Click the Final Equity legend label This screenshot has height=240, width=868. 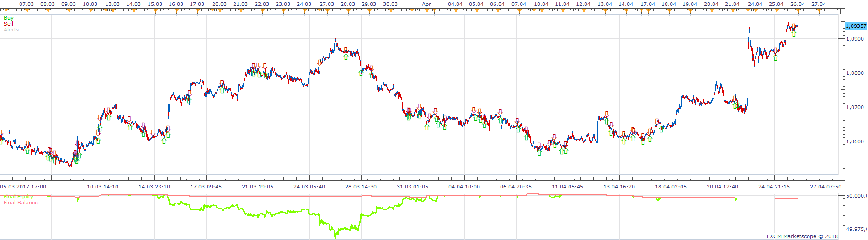pos(18,197)
